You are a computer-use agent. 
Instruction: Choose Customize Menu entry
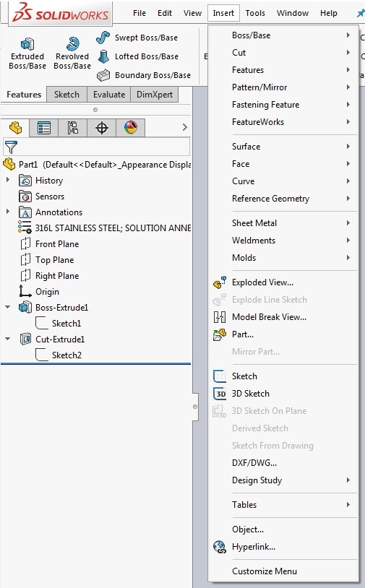click(283, 571)
